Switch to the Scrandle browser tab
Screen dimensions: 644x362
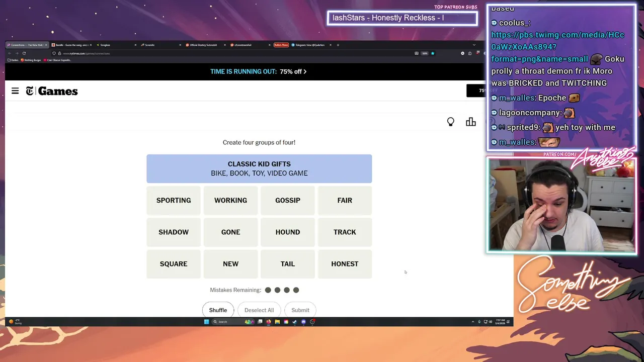(160, 45)
